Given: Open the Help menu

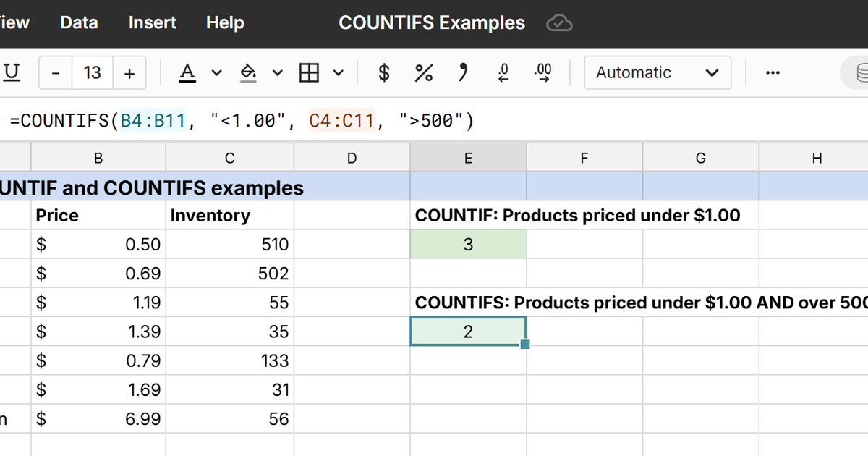Looking at the screenshot, I should click(x=225, y=22).
